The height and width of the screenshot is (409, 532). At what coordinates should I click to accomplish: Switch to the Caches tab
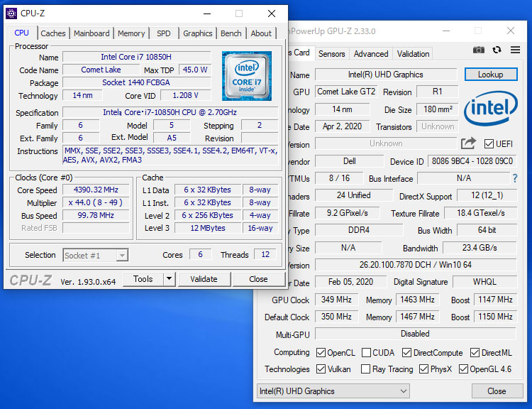pyautogui.click(x=53, y=33)
